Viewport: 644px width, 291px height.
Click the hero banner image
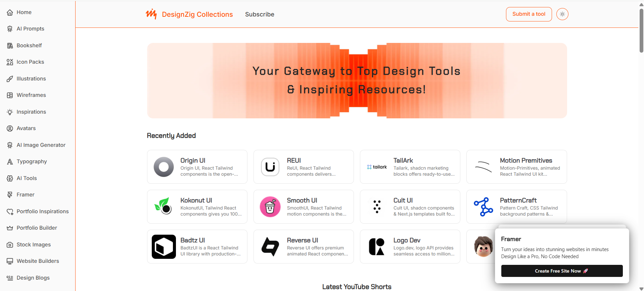(357, 80)
